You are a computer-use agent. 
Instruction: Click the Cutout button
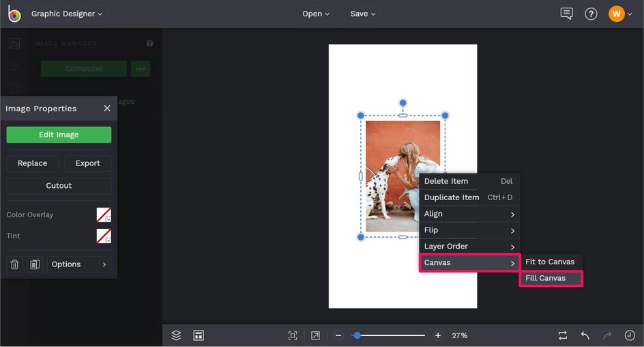[x=59, y=186]
